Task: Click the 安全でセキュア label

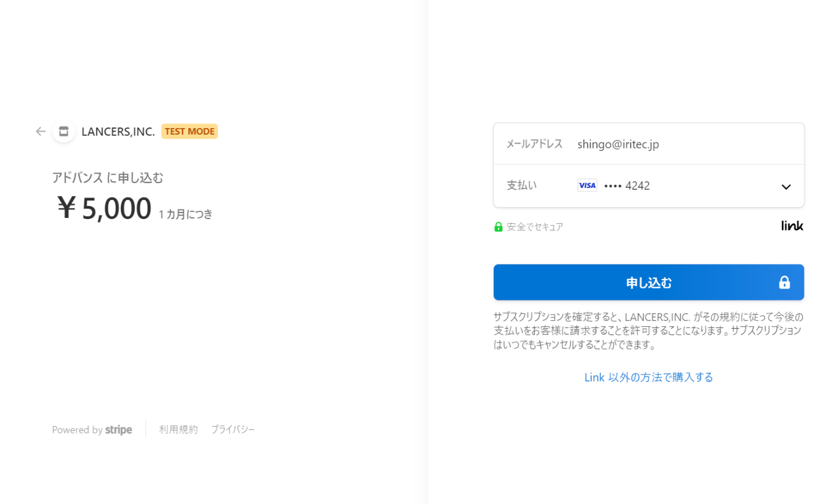Action: coord(535,227)
